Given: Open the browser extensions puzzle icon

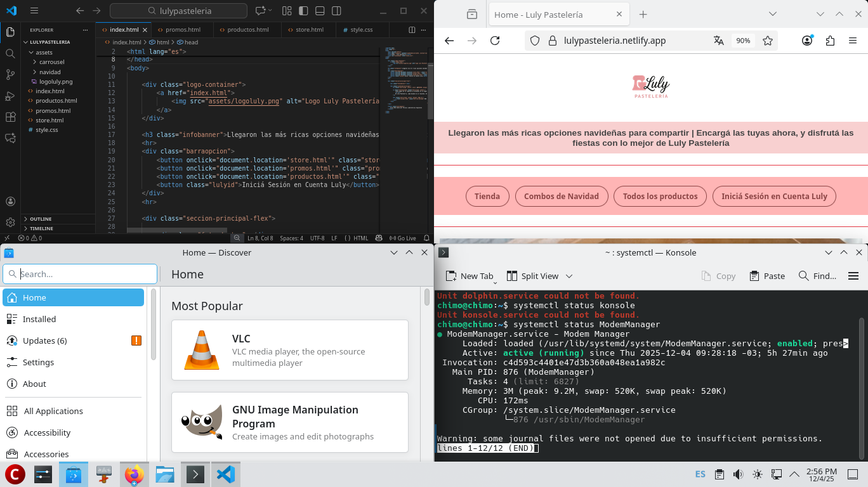Looking at the screenshot, I should (830, 41).
